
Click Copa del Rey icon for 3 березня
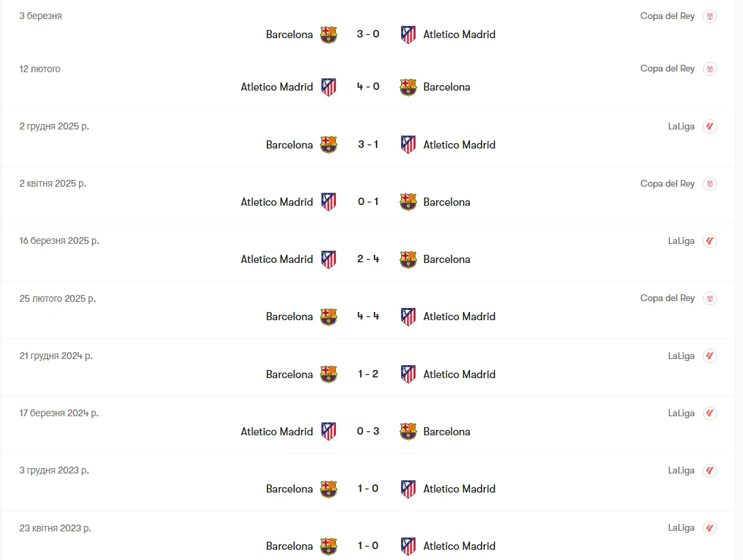(710, 16)
